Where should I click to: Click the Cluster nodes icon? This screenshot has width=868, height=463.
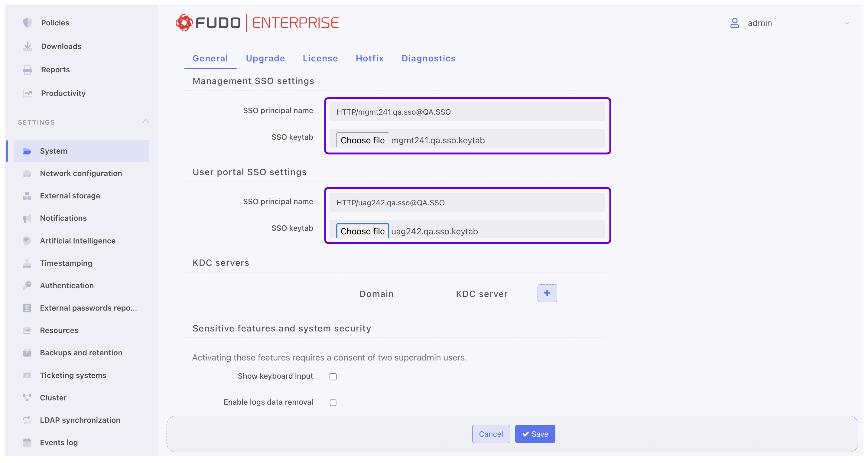(27, 398)
